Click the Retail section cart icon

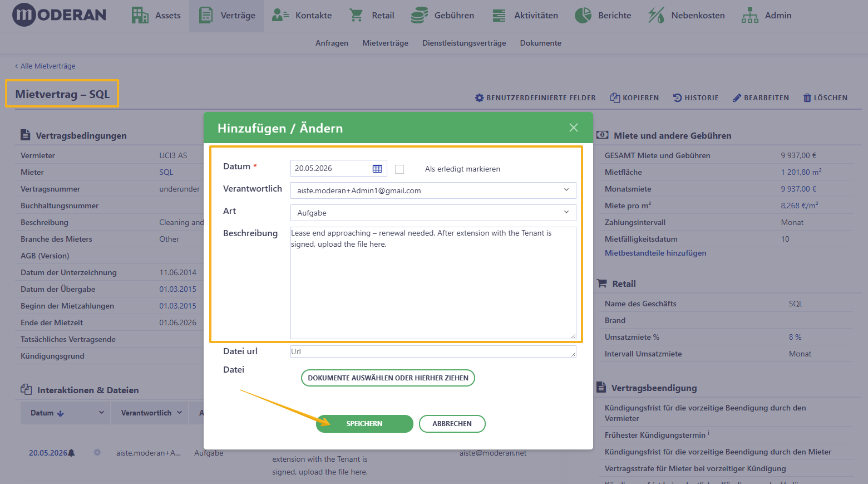point(601,283)
